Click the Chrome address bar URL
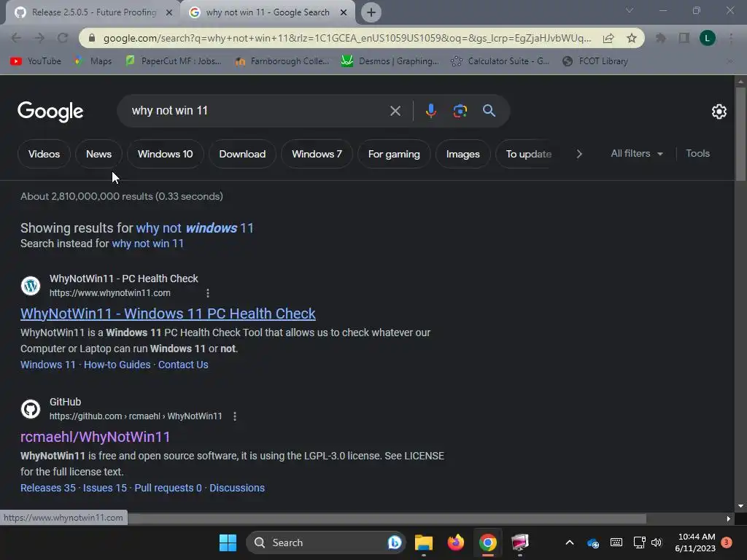The width and height of the screenshot is (747, 560). [x=347, y=38]
